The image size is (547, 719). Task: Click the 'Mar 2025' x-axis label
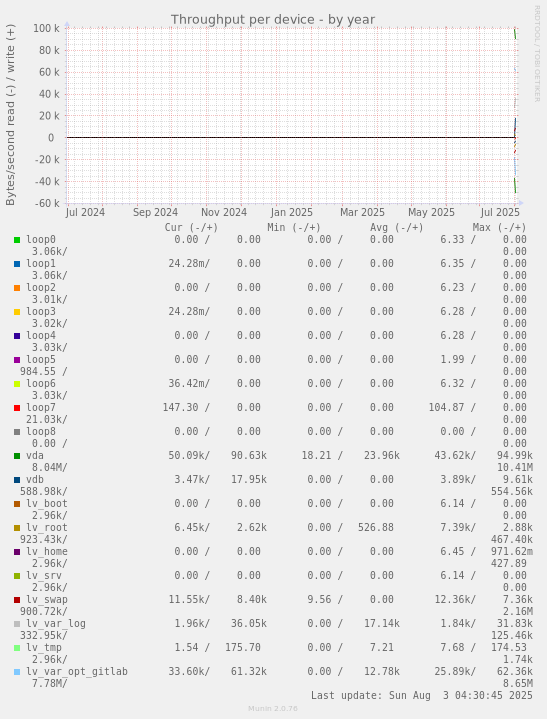pyautogui.click(x=362, y=213)
